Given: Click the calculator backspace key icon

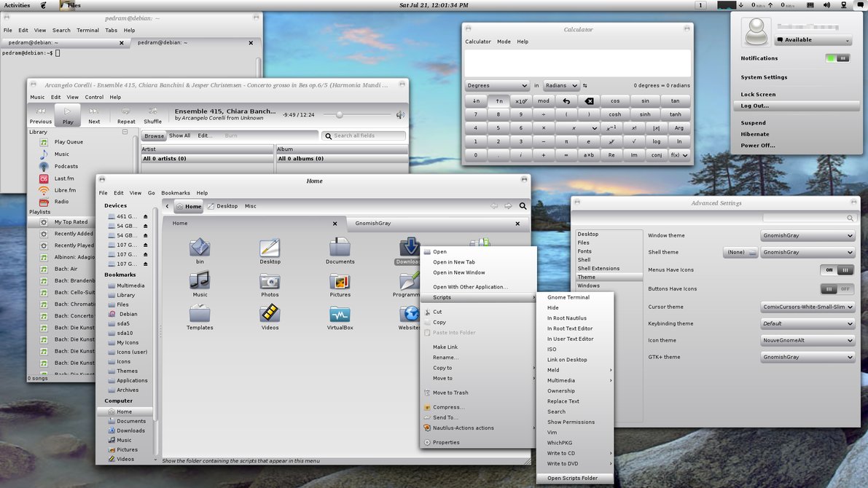Looking at the screenshot, I should click(x=589, y=101).
